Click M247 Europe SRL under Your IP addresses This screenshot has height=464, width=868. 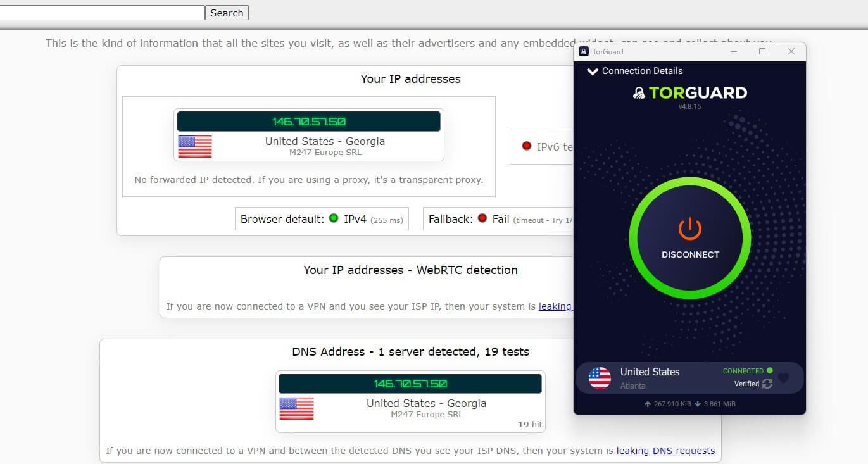coord(325,153)
